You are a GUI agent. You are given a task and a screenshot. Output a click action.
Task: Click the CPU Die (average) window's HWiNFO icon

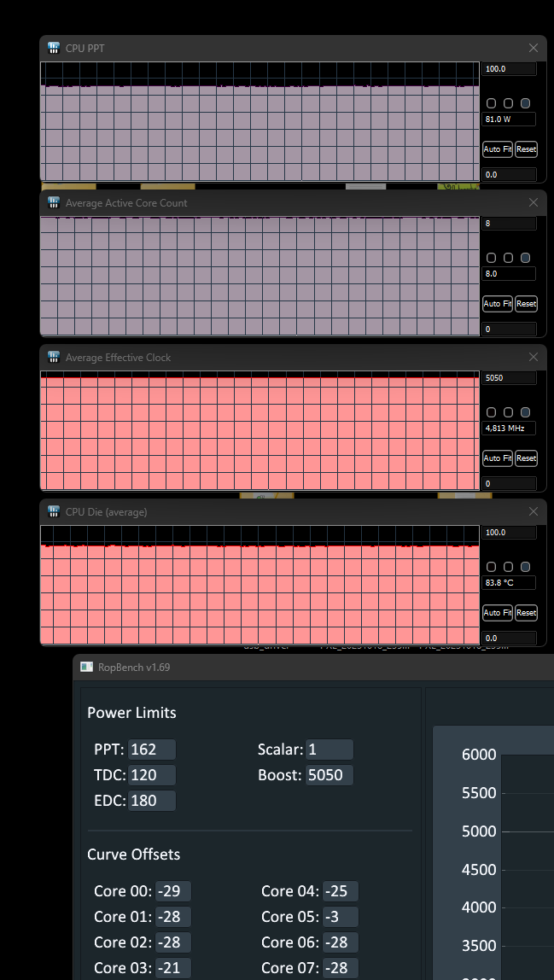point(53,511)
